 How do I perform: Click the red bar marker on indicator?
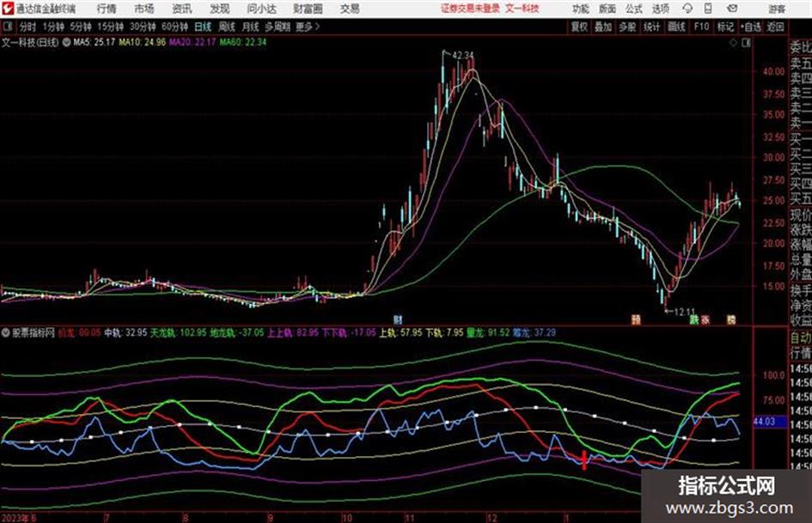click(x=584, y=459)
